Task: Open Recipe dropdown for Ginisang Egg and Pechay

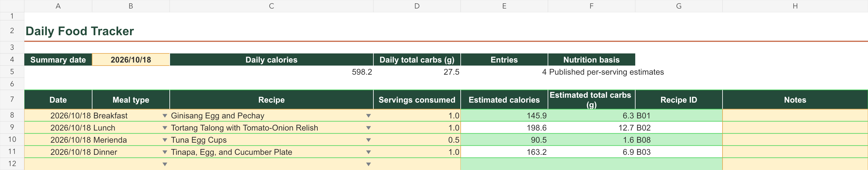Action: pos(368,116)
